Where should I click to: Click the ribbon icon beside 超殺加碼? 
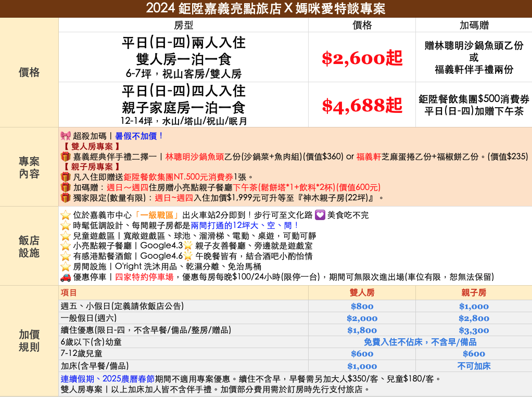coord(66,136)
